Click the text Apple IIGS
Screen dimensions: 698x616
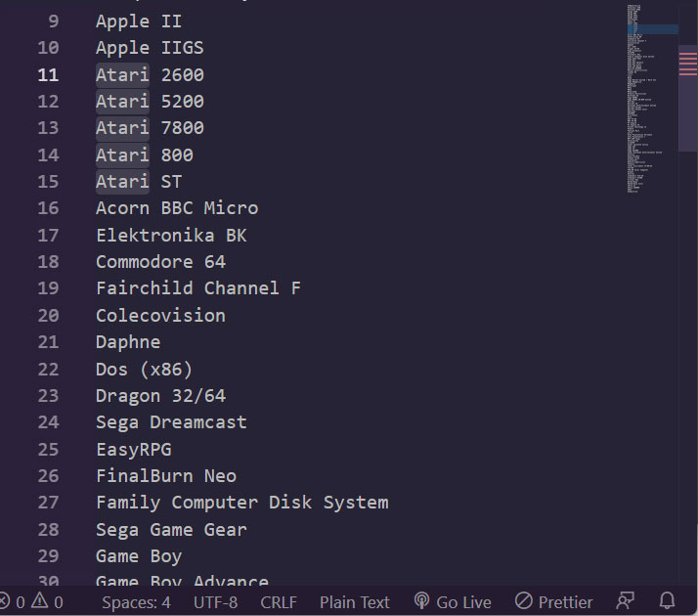[x=150, y=48]
